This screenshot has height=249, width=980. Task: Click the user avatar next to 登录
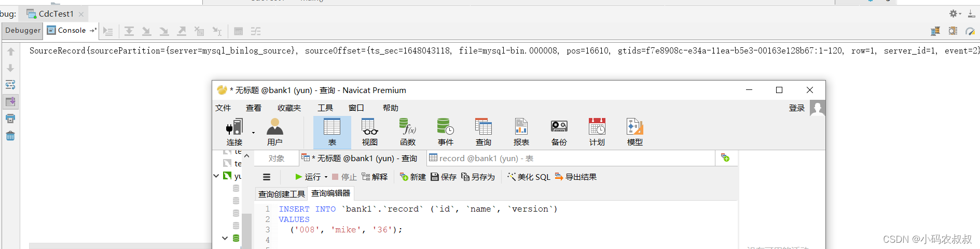point(818,108)
